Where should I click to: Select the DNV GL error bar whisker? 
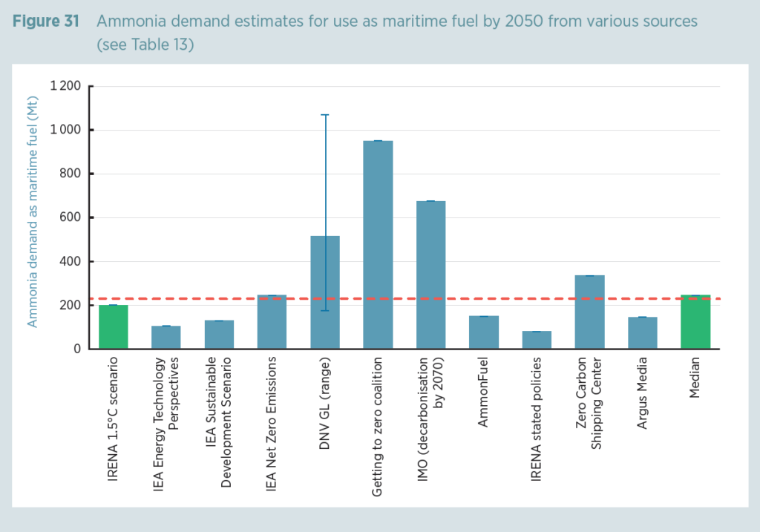click(x=324, y=185)
